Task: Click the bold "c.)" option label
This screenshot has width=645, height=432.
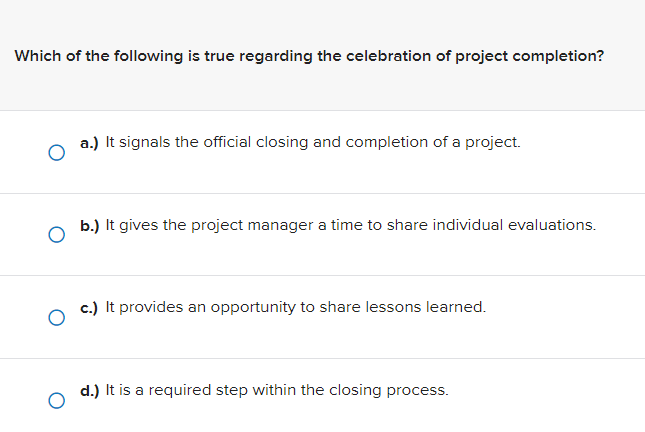Action: tap(89, 308)
